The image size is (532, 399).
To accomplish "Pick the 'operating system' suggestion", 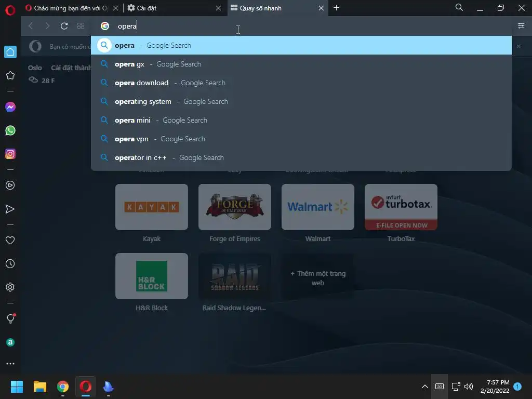I will (x=301, y=101).
